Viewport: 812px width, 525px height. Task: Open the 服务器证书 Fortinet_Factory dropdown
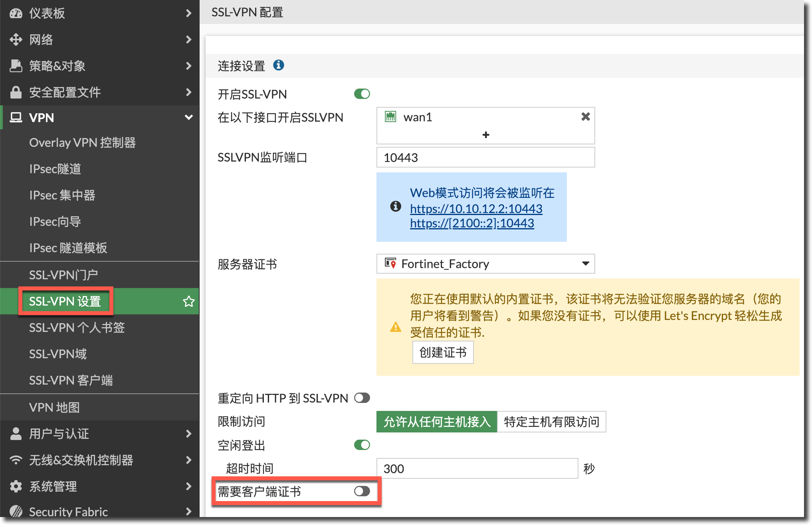[485, 264]
